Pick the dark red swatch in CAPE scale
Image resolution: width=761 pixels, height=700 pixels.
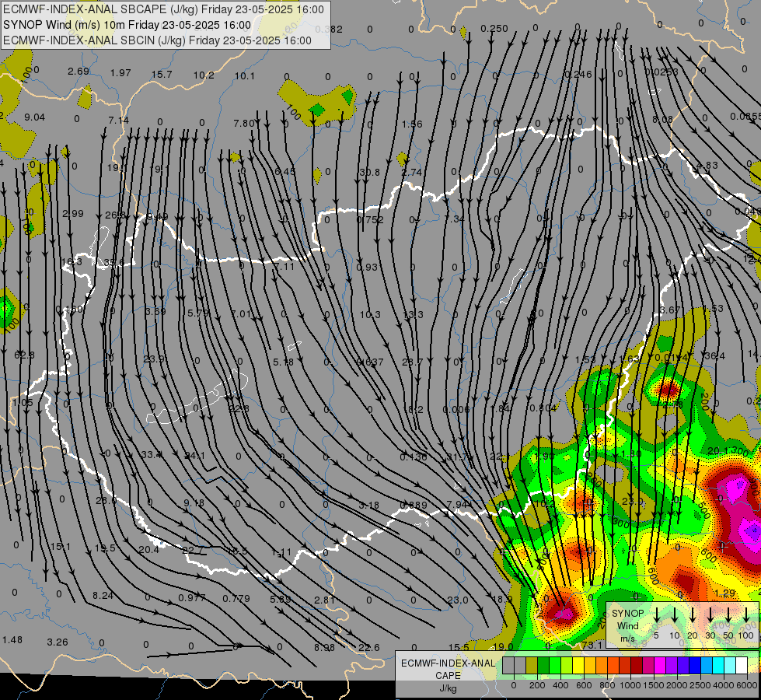pos(637,666)
